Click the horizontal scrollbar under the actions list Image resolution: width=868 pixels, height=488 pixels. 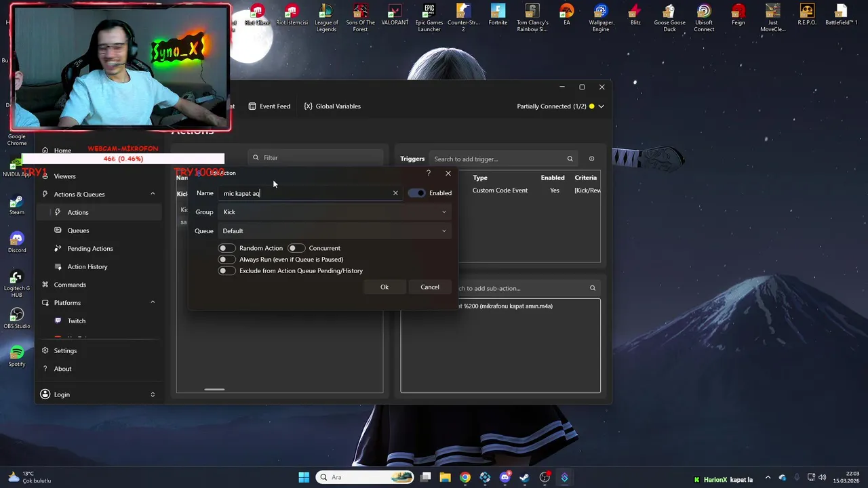coord(214,389)
